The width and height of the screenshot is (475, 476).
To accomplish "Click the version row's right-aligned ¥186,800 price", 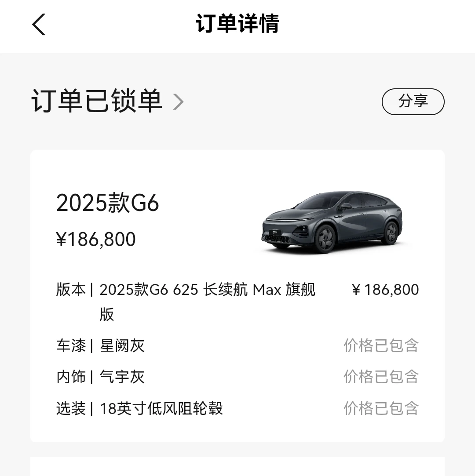I will pyautogui.click(x=385, y=290).
